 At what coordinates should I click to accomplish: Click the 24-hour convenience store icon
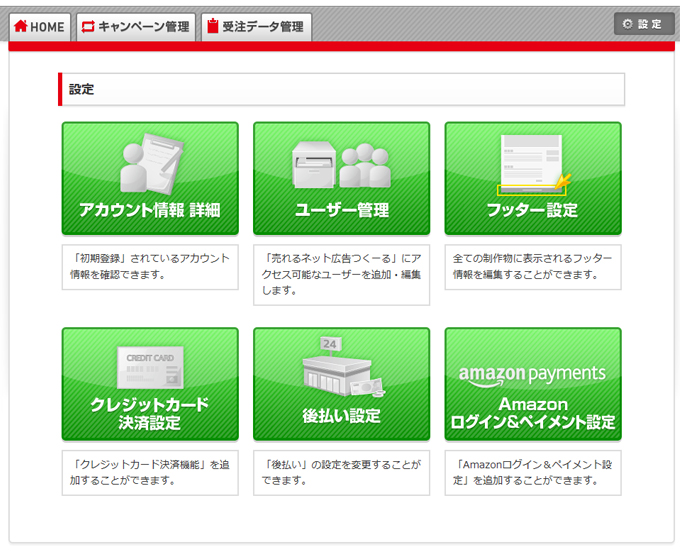pyautogui.click(x=343, y=367)
